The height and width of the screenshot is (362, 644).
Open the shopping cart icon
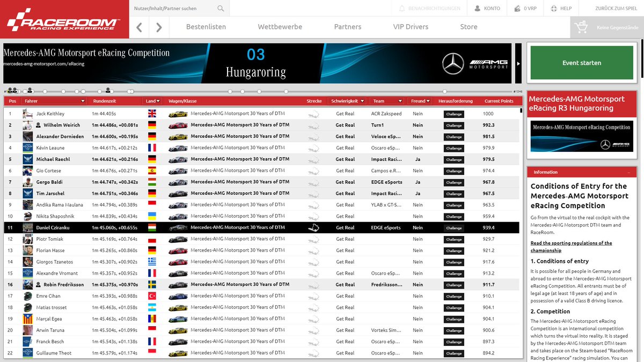tap(580, 27)
